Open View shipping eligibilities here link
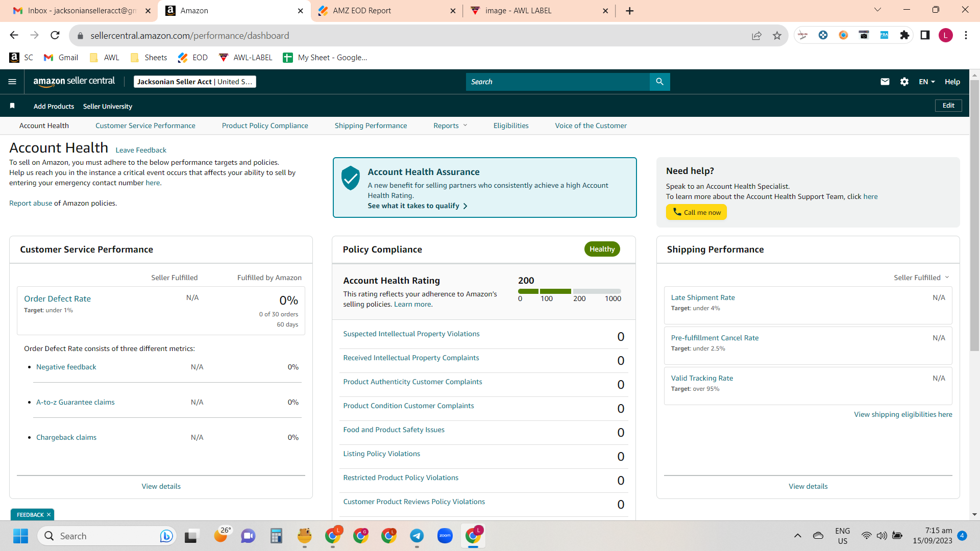Viewport: 980px width, 551px height. coord(903,414)
